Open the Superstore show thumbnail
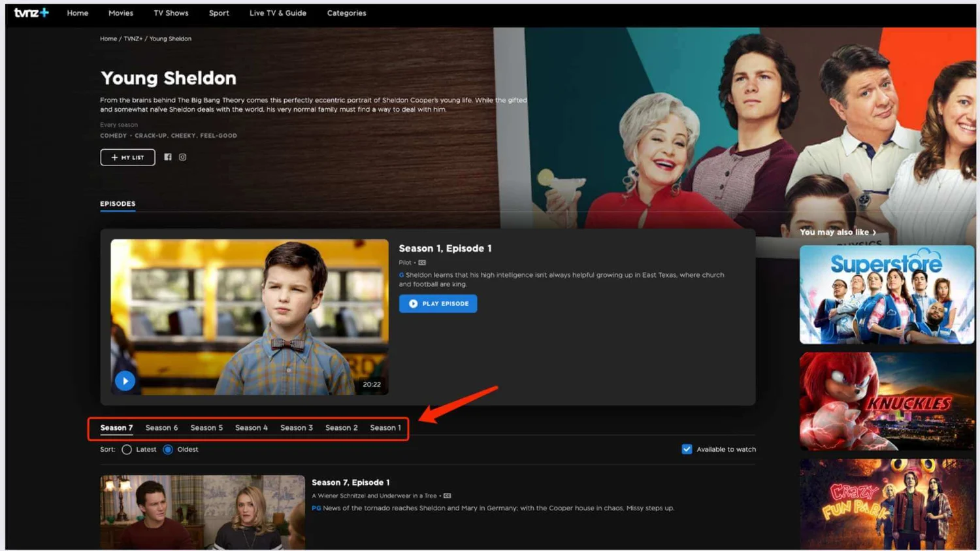This screenshot has height=551, width=980. pos(887,295)
